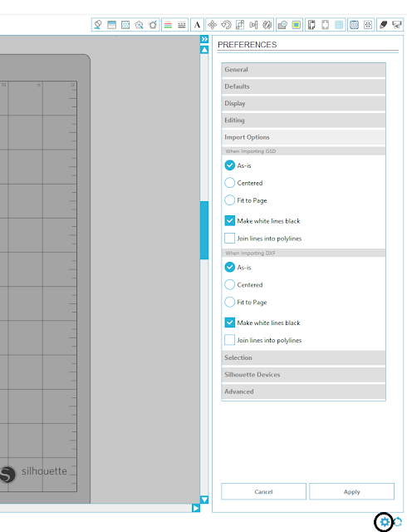Expand the General preferences section
The image size is (407, 532).
pos(303,70)
